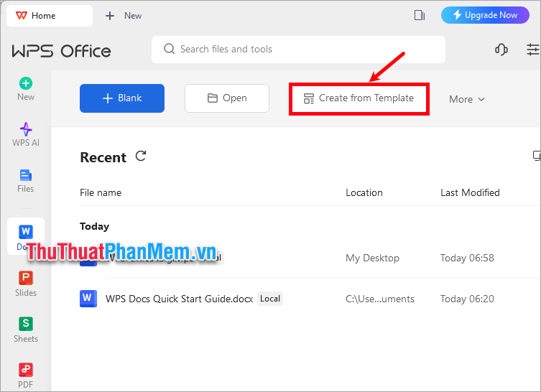Open customer support headset icon

[x=501, y=50]
